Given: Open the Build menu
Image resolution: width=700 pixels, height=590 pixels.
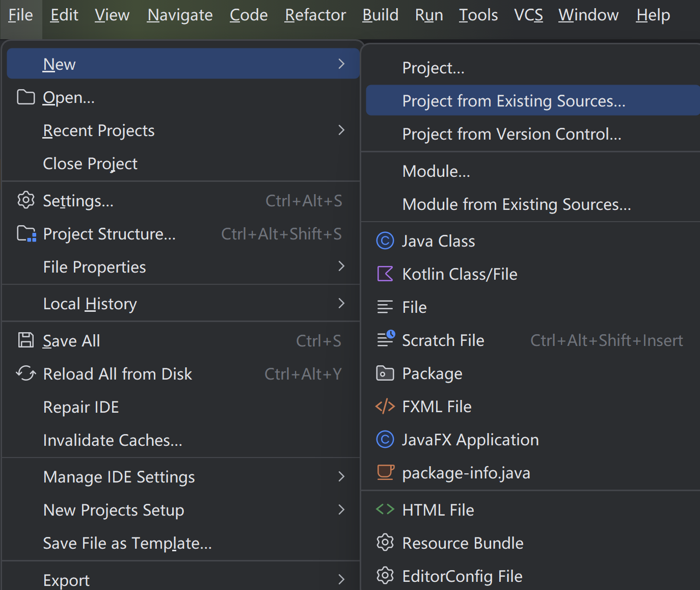Looking at the screenshot, I should pyautogui.click(x=381, y=15).
